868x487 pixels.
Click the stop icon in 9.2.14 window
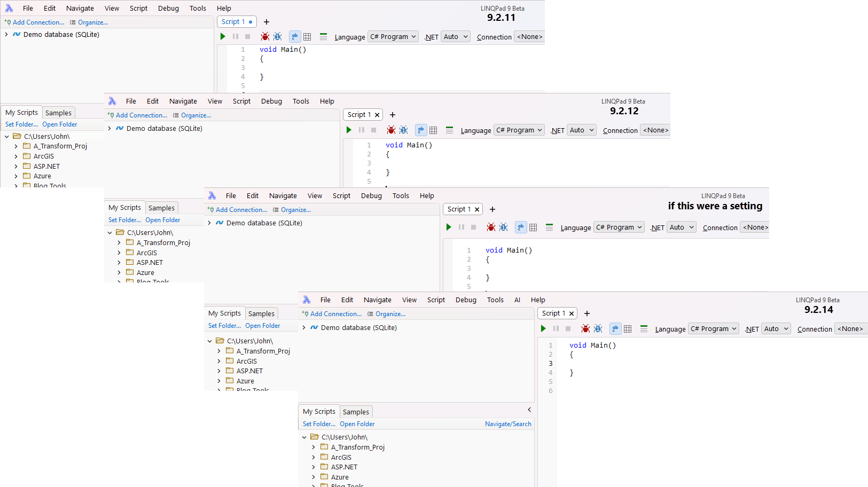coord(568,328)
